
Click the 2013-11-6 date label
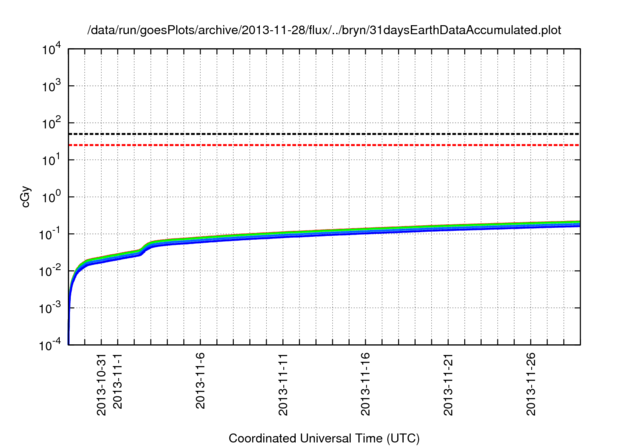[x=200, y=381]
